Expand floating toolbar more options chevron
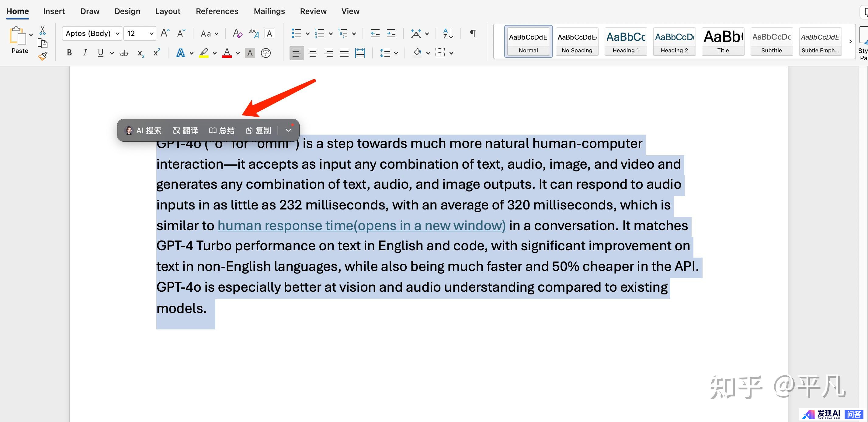868x422 pixels. (288, 131)
